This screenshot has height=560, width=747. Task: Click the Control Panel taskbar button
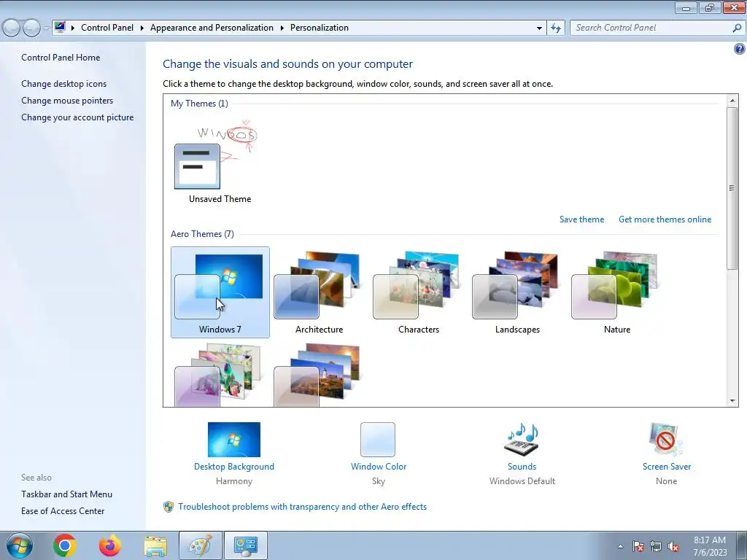click(246, 545)
